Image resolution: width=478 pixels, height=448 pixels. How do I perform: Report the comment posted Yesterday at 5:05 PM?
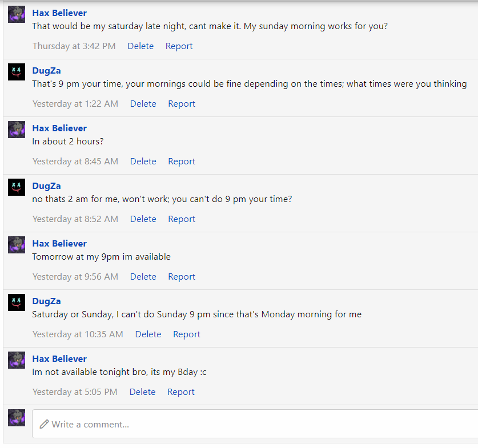181,392
